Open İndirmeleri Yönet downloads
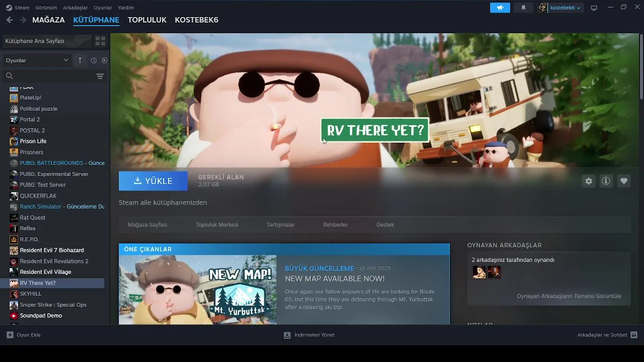This screenshot has width=644, height=362. click(309, 335)
